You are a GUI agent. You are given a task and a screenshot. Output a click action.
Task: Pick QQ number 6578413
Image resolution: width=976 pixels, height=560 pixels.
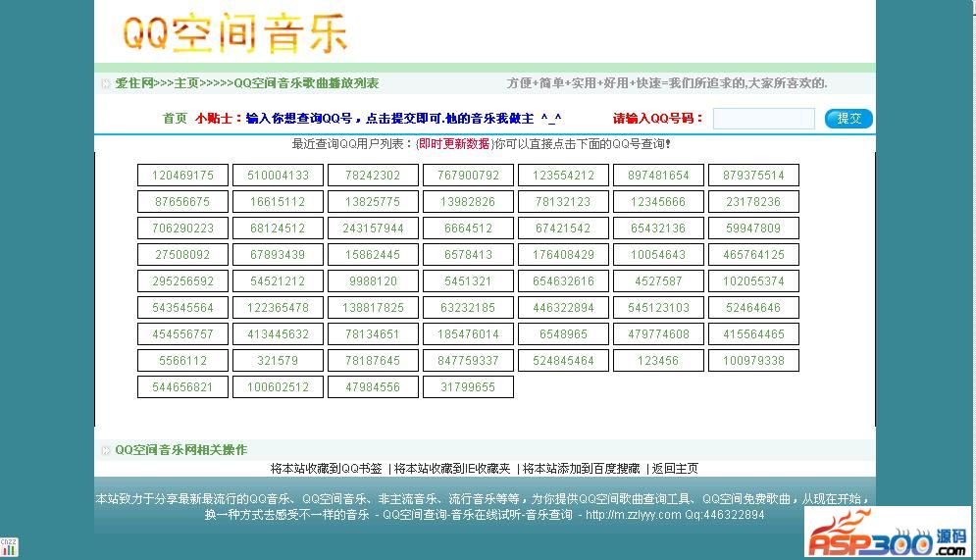[x=469, y=255]
